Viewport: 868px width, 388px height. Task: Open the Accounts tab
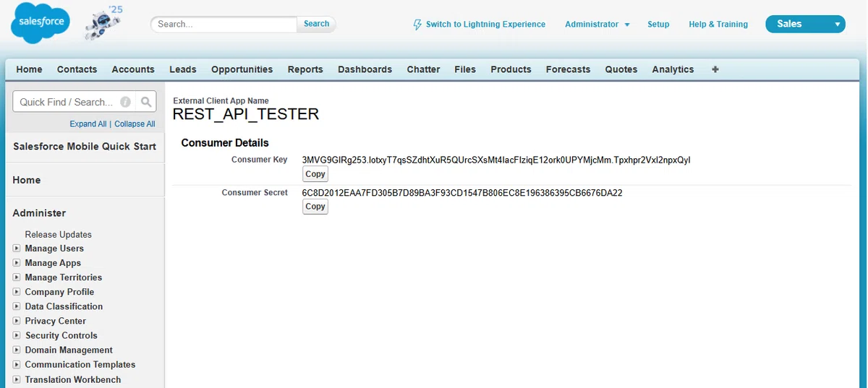[x=133, y=69]
